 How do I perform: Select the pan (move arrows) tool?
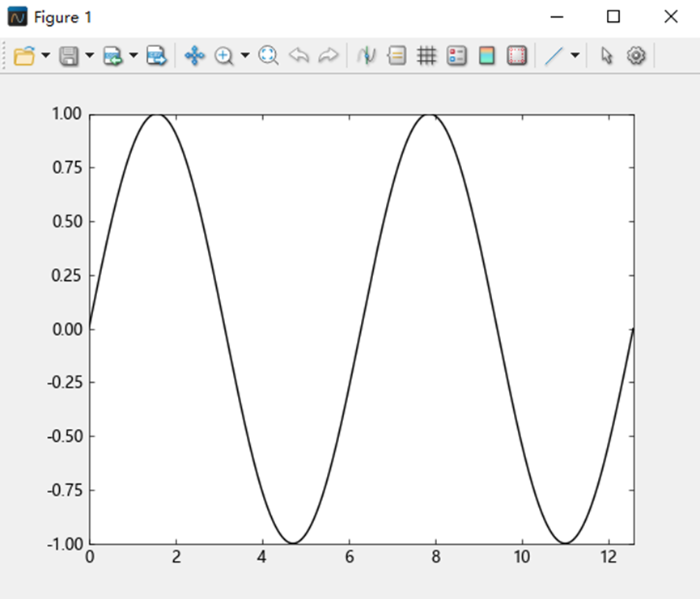(195, 56)
